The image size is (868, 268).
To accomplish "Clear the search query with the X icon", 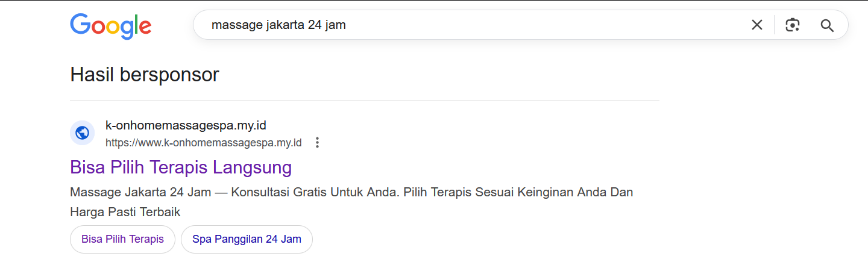I will (x=756, y=25).
